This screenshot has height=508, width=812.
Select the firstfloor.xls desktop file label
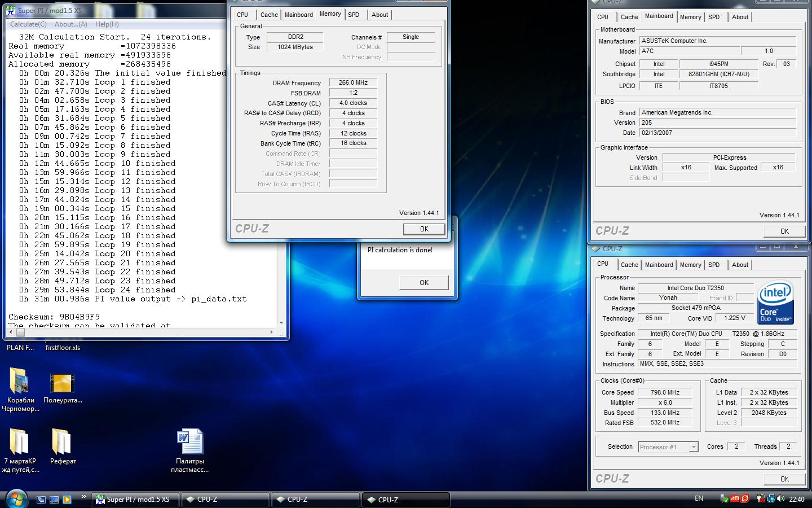coord(63,348)
